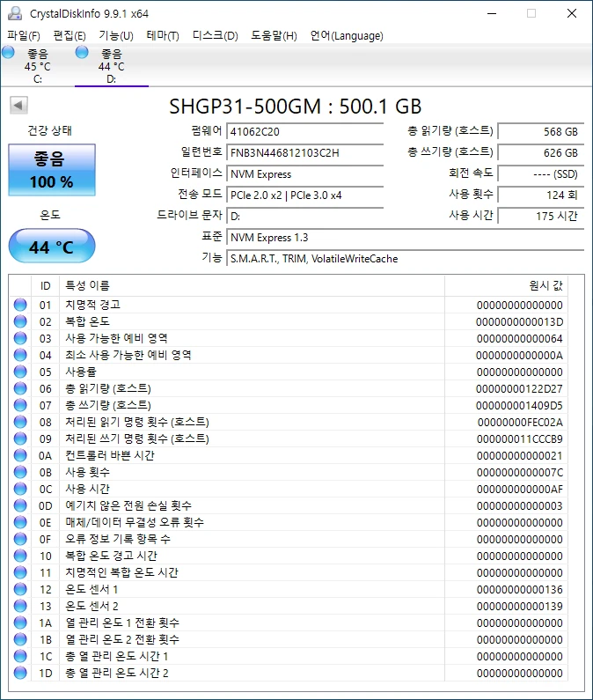This screenshot has height=700, width=593.
Task: Click the CrystalDiskInfo app icon in title bar
Action: [15, 13]
